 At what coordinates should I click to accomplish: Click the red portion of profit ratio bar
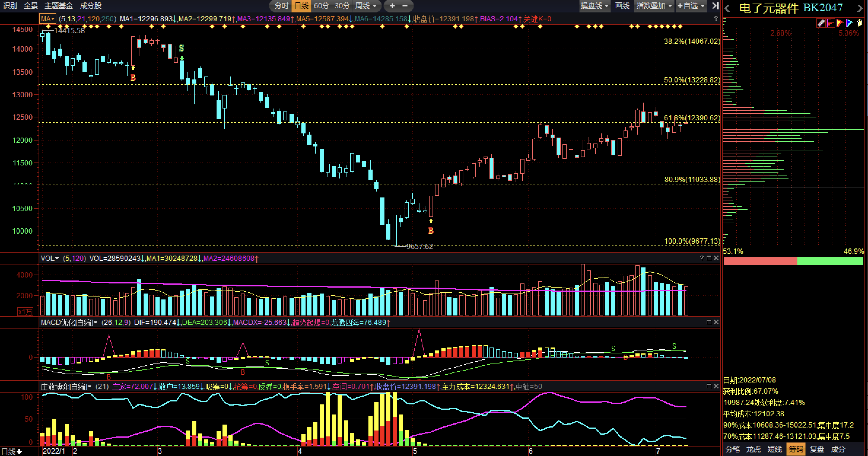coord(760,261)
